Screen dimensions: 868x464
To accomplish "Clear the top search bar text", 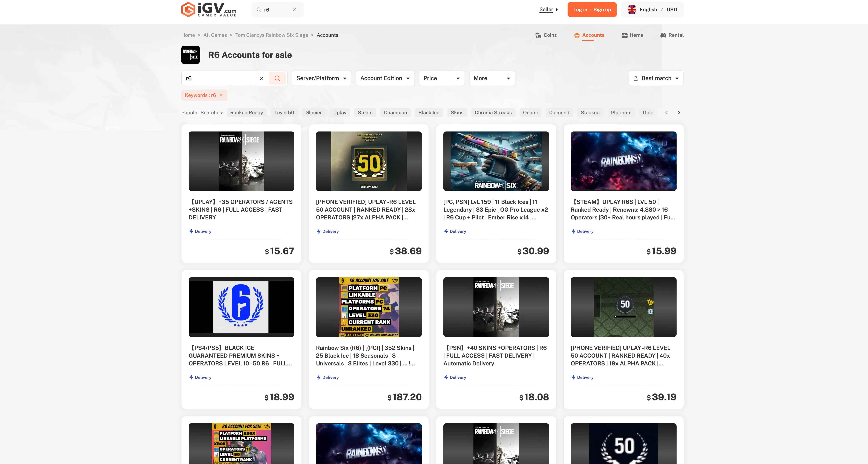I will click(x=294, y=9).
